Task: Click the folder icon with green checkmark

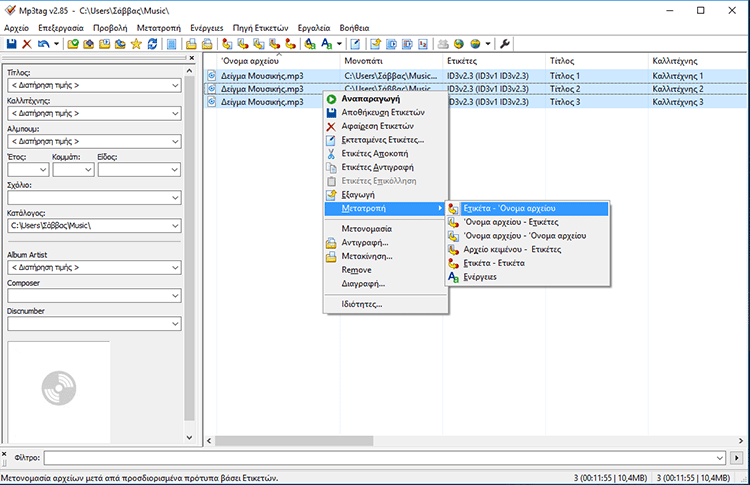Action: pyautogui.click(x=73, y=44)
